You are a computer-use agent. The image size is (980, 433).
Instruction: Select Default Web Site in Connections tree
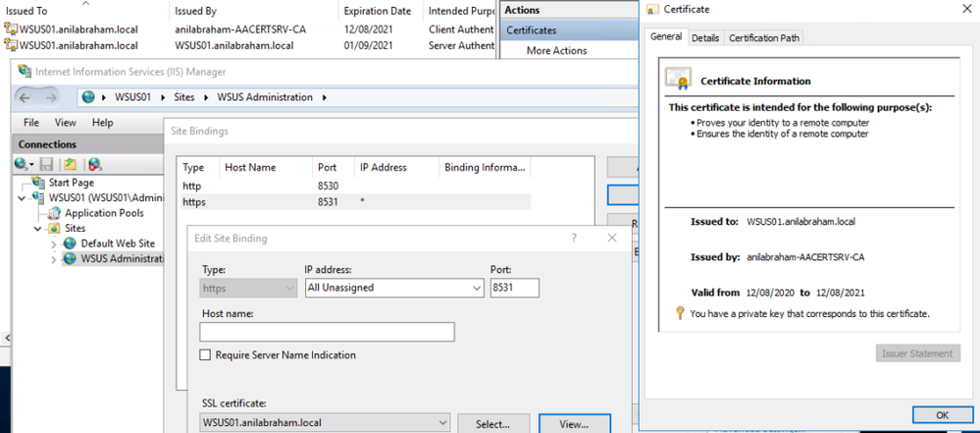pyautogui.click(x=118, y=244)
